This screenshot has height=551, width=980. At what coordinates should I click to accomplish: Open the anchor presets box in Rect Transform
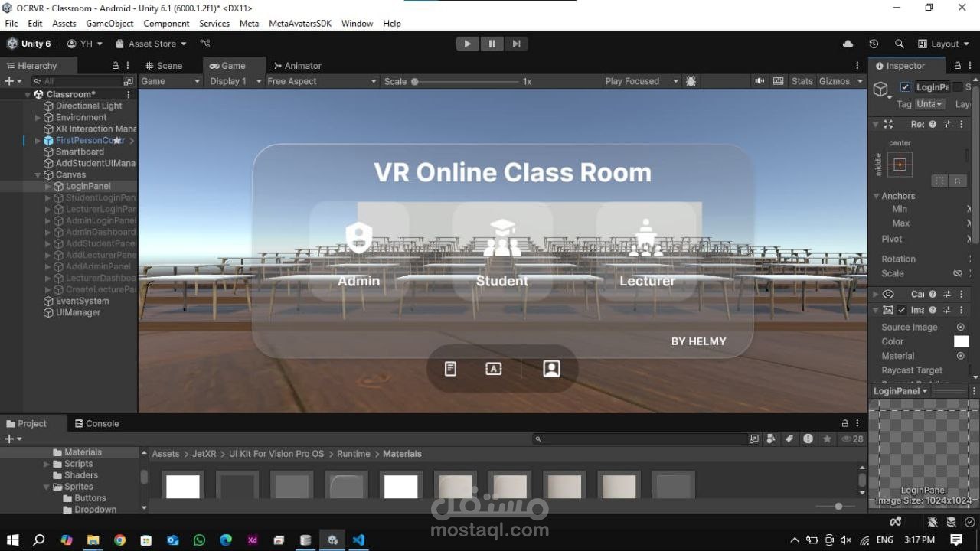pos(900,165)
